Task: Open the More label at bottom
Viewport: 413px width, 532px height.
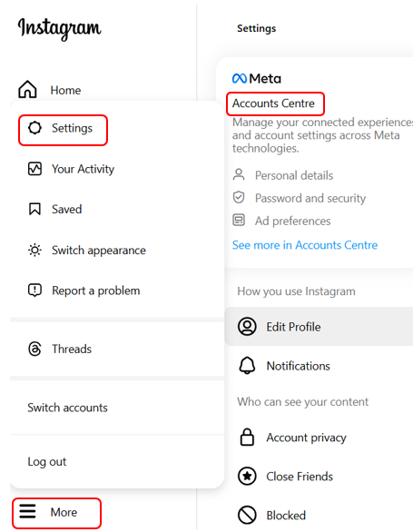Action: point(64,512)
